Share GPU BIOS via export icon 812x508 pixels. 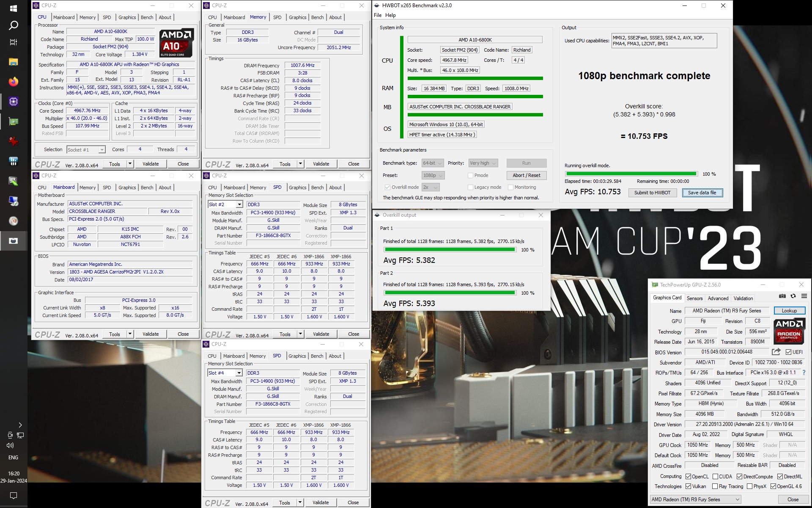776,352
